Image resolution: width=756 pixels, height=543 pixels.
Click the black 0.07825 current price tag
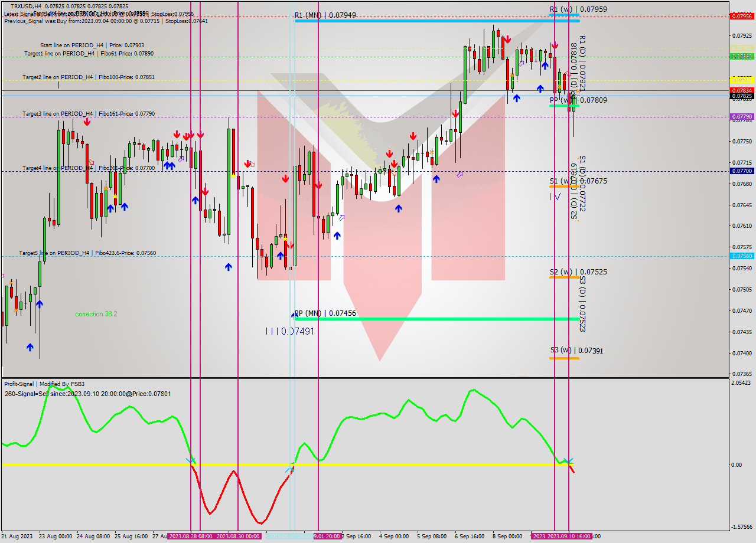tap(742, 96)
